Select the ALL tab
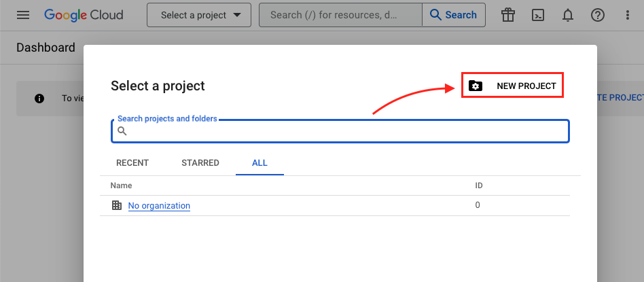The image size is (644, 282). (x=260, y=163)
